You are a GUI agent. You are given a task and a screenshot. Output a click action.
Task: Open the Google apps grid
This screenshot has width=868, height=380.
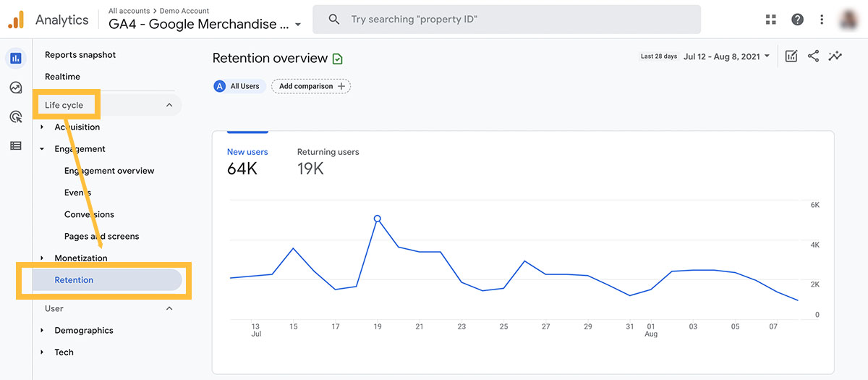771,20
